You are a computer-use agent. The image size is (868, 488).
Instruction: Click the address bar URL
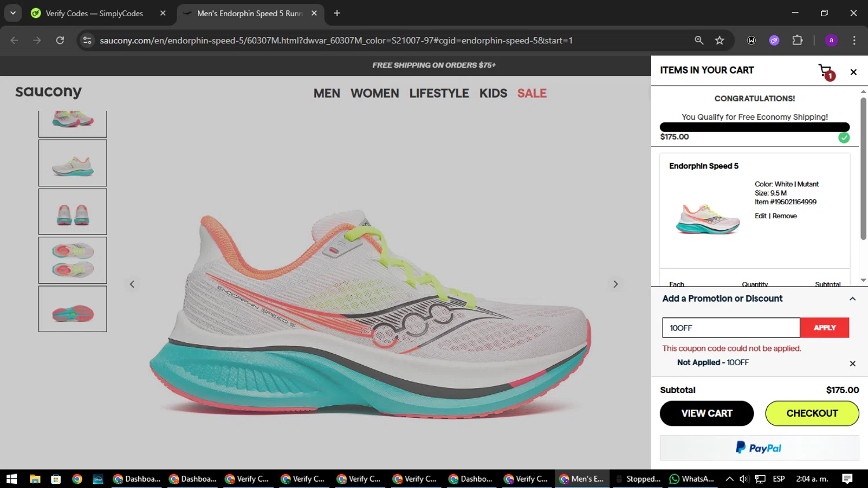point(336,41)
